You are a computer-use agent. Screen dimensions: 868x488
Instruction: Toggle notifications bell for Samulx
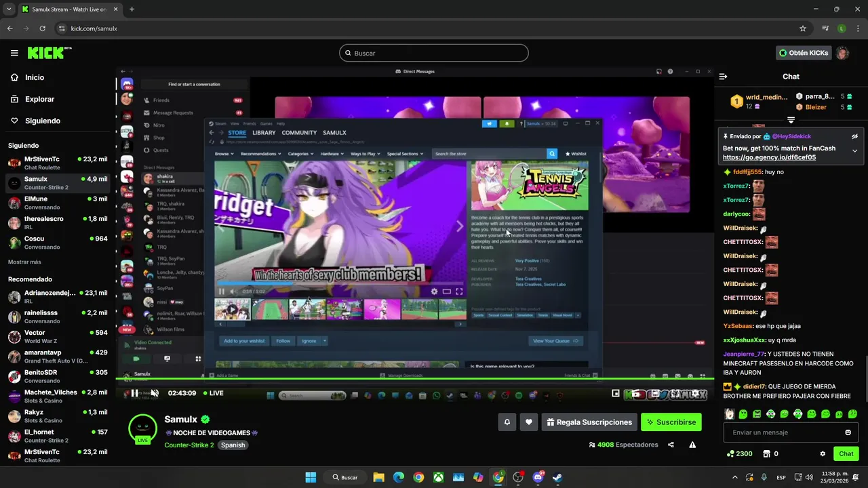tap(507, 422)
